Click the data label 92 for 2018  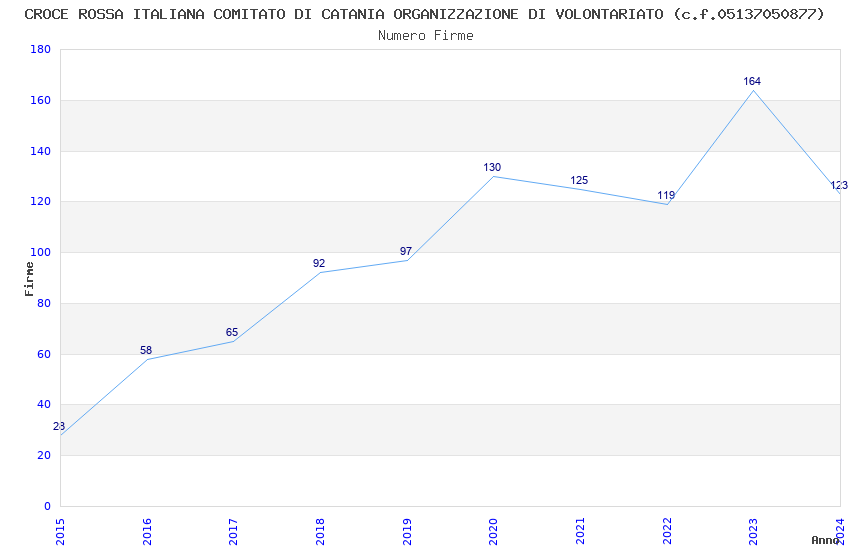(x=319, y=263)
